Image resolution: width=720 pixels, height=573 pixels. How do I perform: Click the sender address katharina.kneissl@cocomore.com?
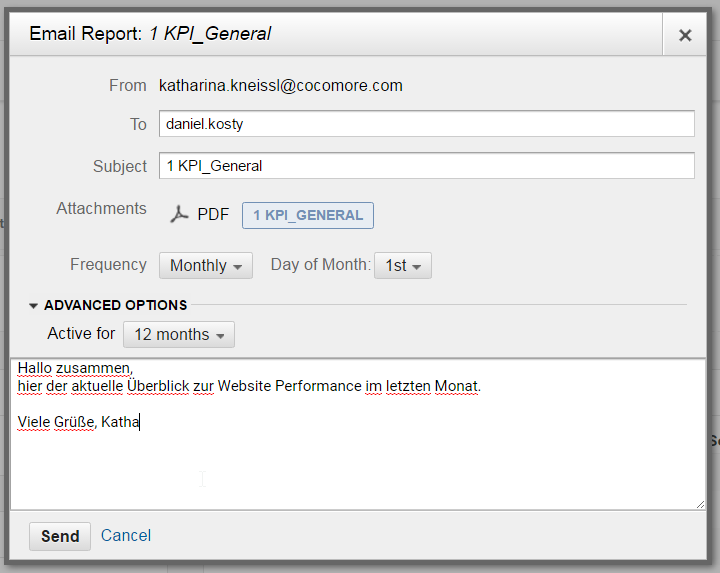point(281,85)
